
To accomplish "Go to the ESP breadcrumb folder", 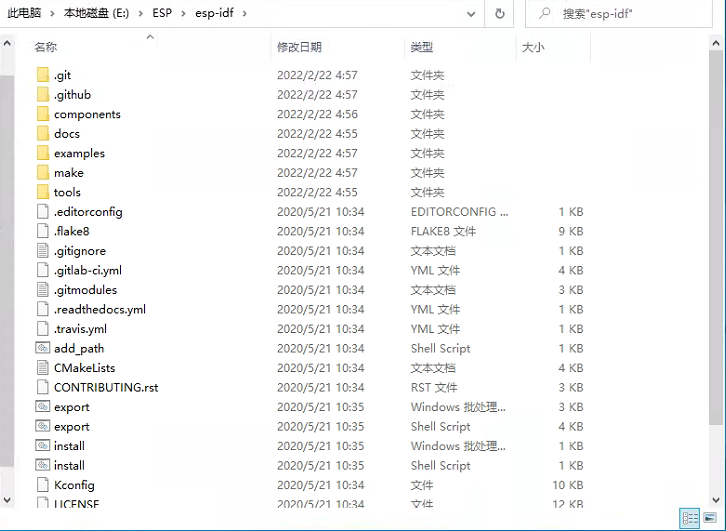I will (162, 13).
